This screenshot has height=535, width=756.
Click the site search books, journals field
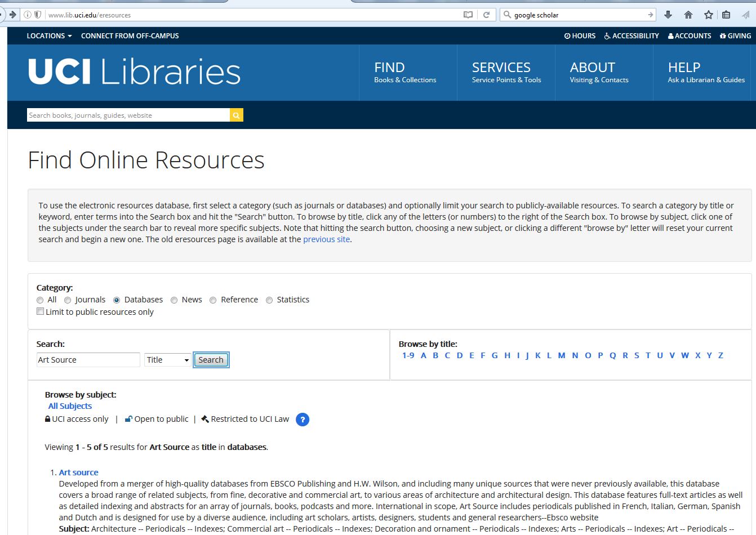click(x=128, y=115)
